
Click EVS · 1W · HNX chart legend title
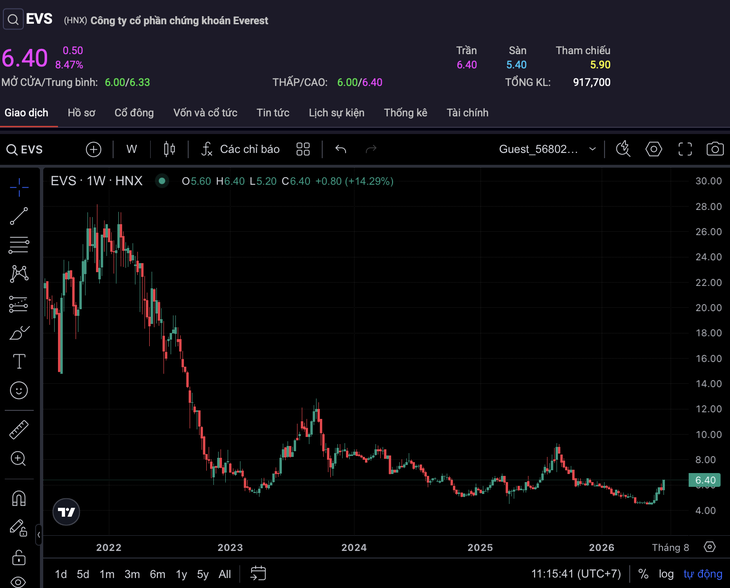click(x=96, y=181)
